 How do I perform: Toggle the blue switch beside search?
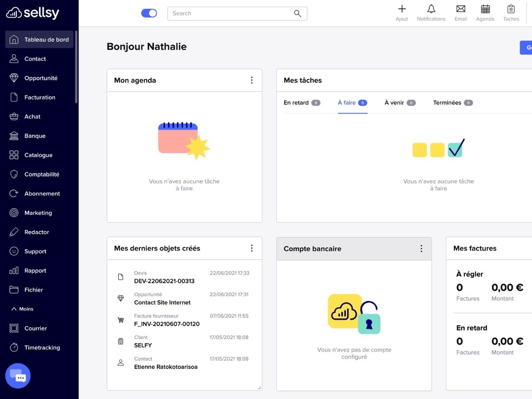click(149, 13)
